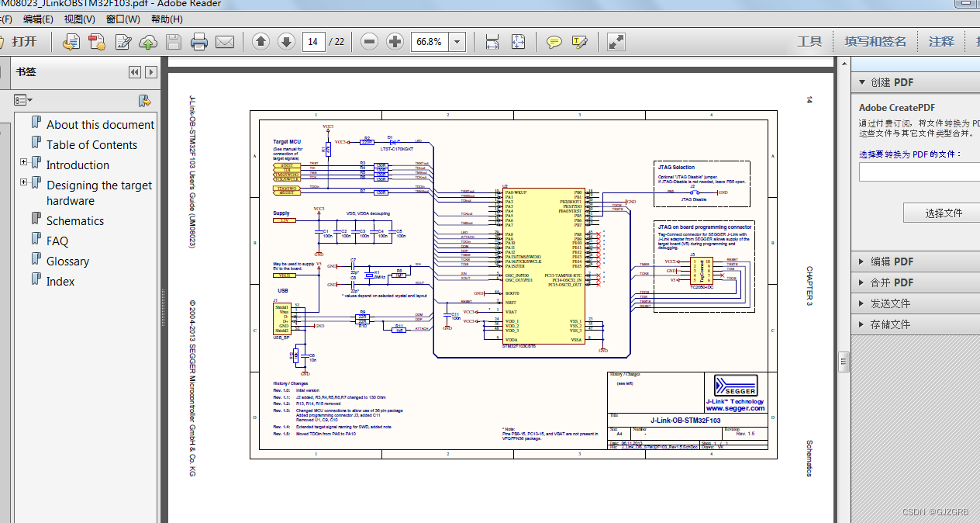The width and height of the screenshot is (980, 523).
Task: Click the read mode (fullscreen arrows) icon
Action: tap(616, 41)
